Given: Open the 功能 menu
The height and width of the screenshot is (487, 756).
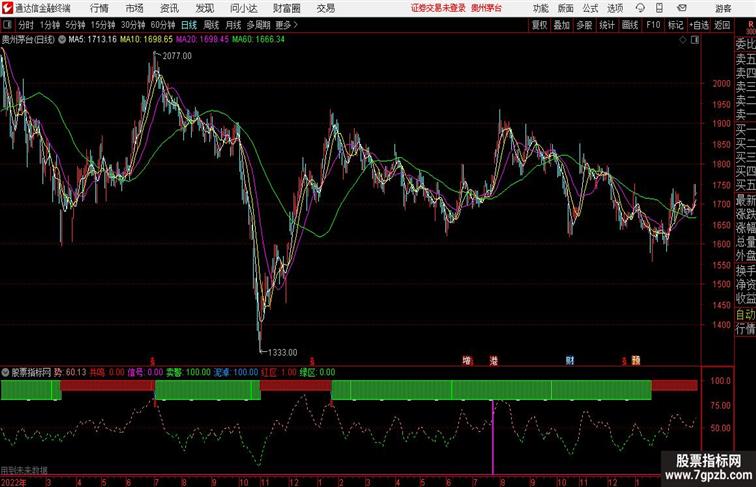Looking at the screenshot, I should pyautogui.click(x=540, y=8).
